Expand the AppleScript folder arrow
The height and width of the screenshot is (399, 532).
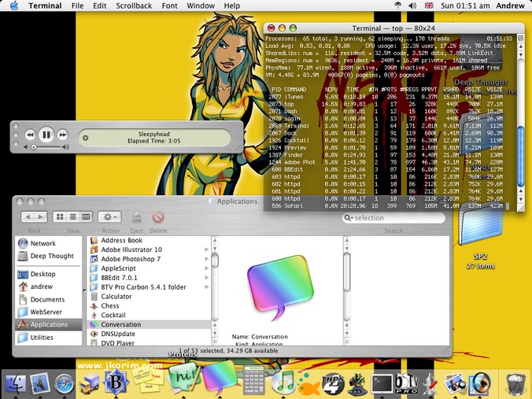click(206, 268)
